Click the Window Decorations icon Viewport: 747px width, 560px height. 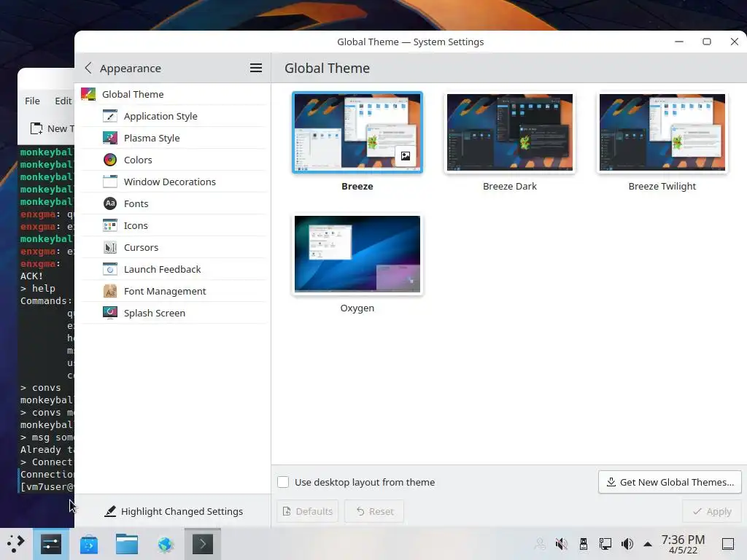point(110,182)
